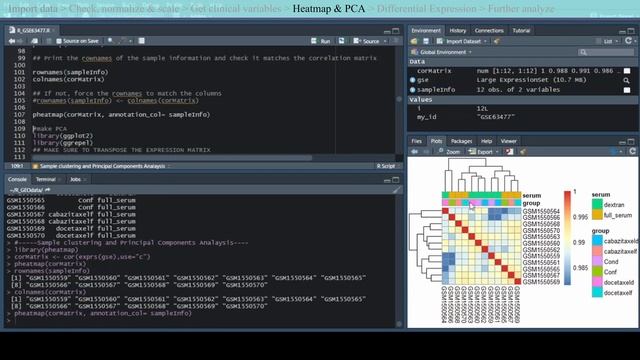Toggle the Source on Save checkbox

pos(59,41)
